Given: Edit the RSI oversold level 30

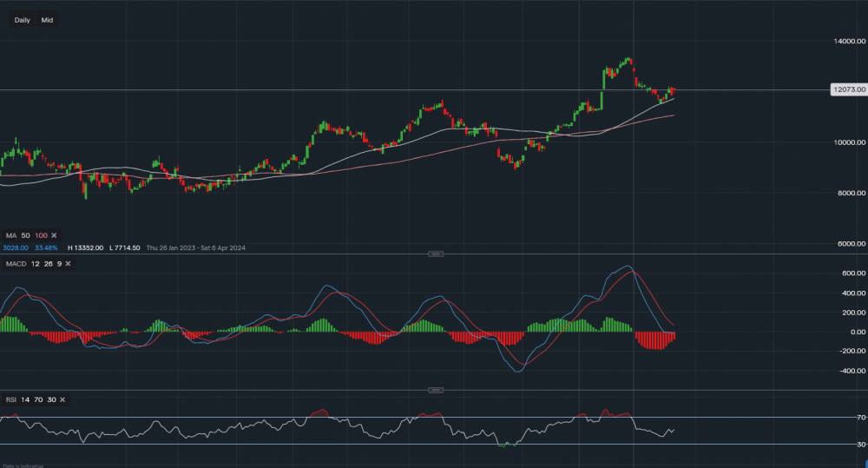Looking at the screenshot, I should tap(50, 399).
